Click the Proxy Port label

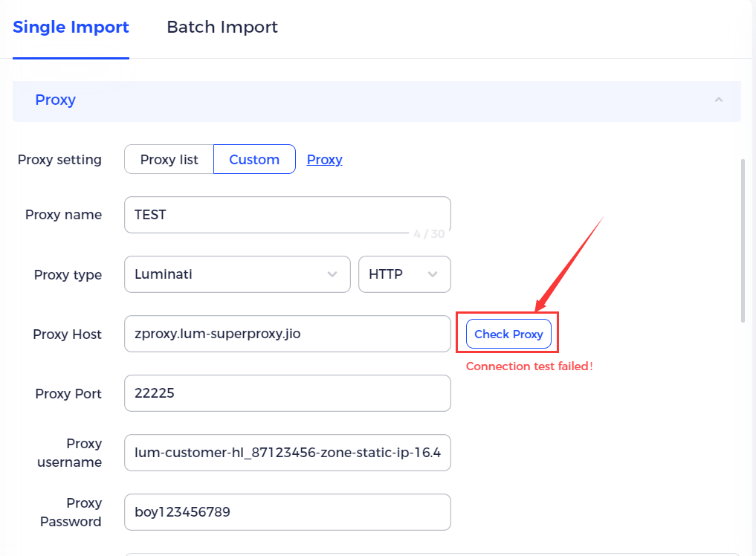coord(68,394)
